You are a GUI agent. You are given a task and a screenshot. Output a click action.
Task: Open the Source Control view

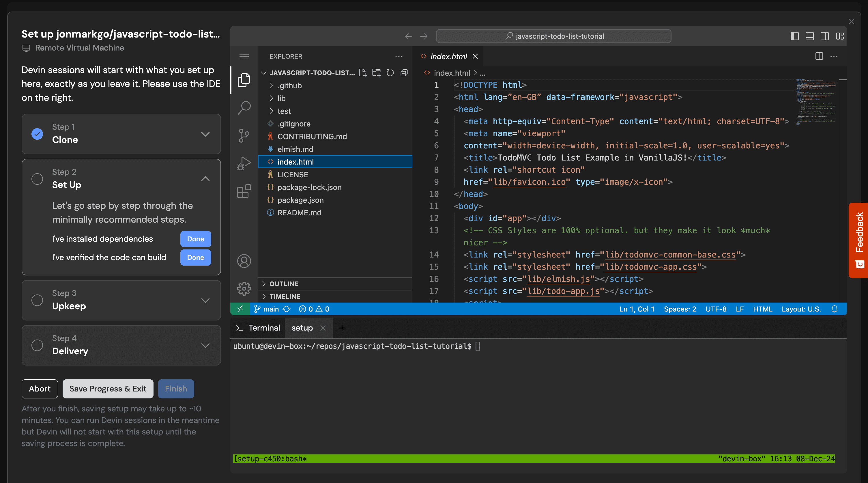[244, 136]
